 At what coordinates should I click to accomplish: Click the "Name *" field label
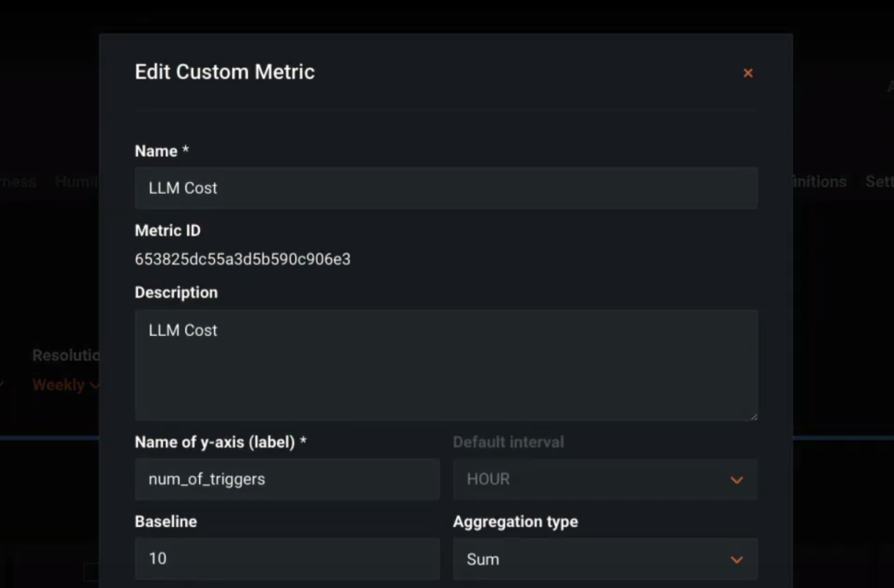pyautogui.click(x=162, y=151)
